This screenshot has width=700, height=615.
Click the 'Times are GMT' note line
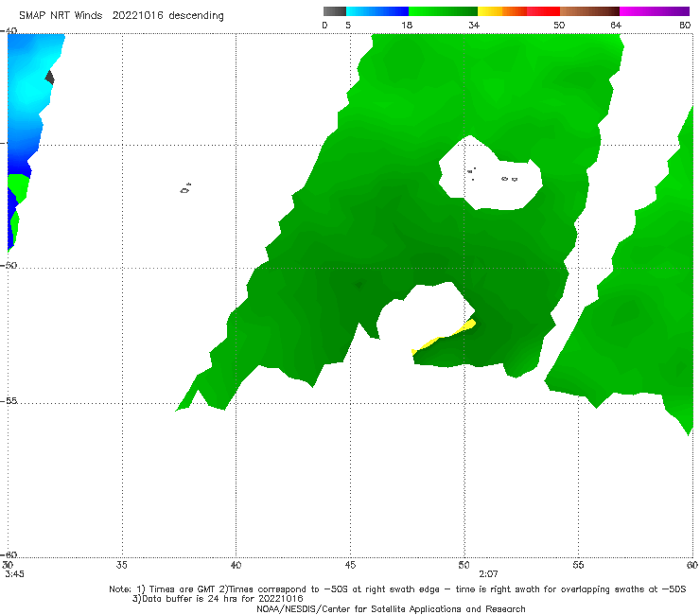click(397, 589)
